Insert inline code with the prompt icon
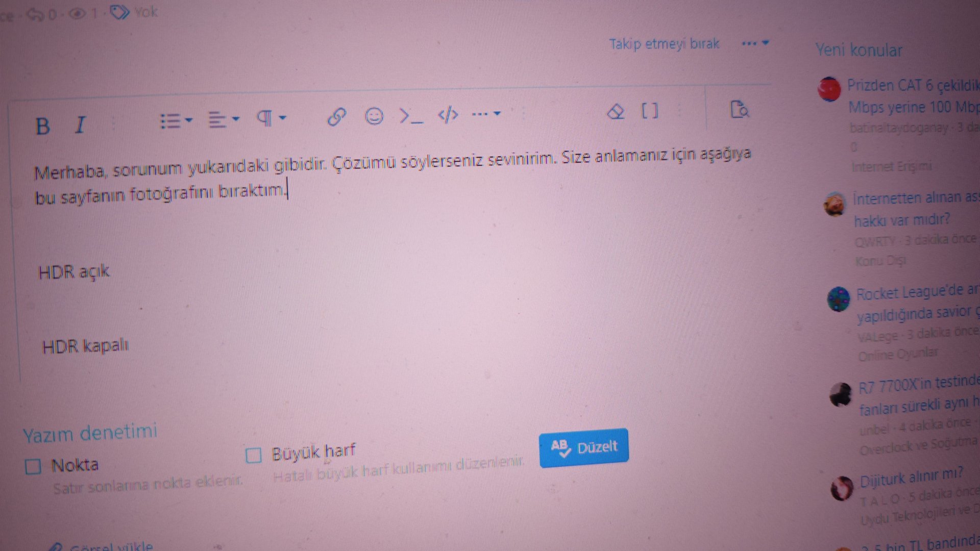This screenshot has width=980, height=551. point(411,116)
